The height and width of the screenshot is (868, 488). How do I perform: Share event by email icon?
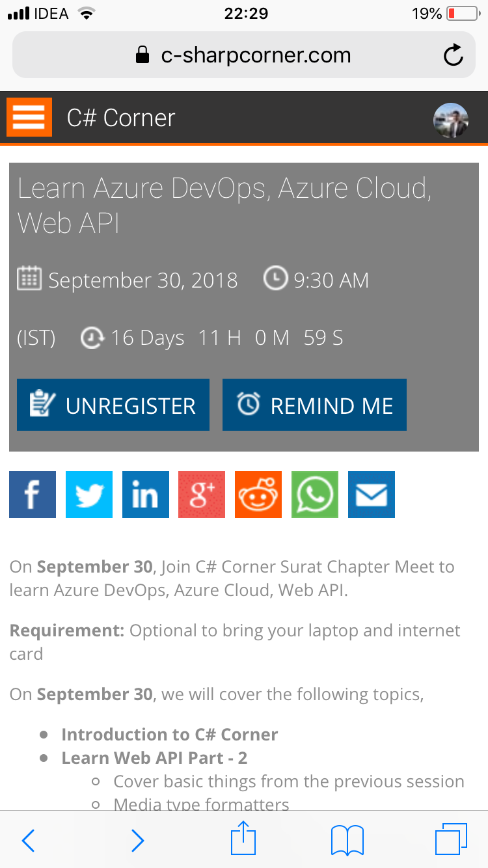[372, 495]
